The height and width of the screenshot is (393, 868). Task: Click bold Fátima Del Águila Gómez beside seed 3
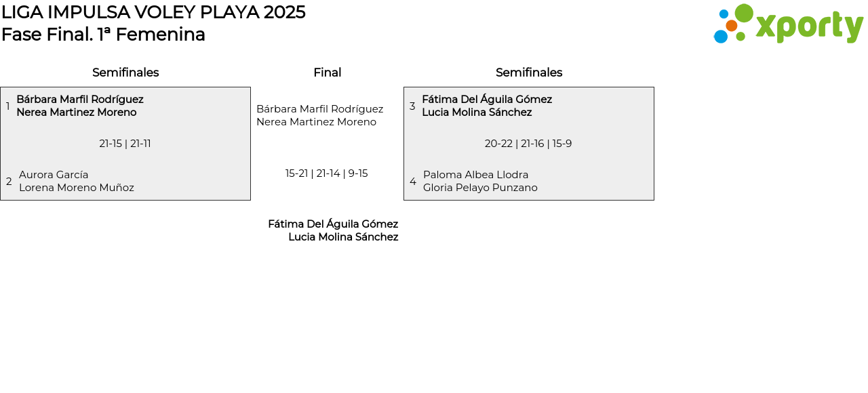(x=487, y=100)
